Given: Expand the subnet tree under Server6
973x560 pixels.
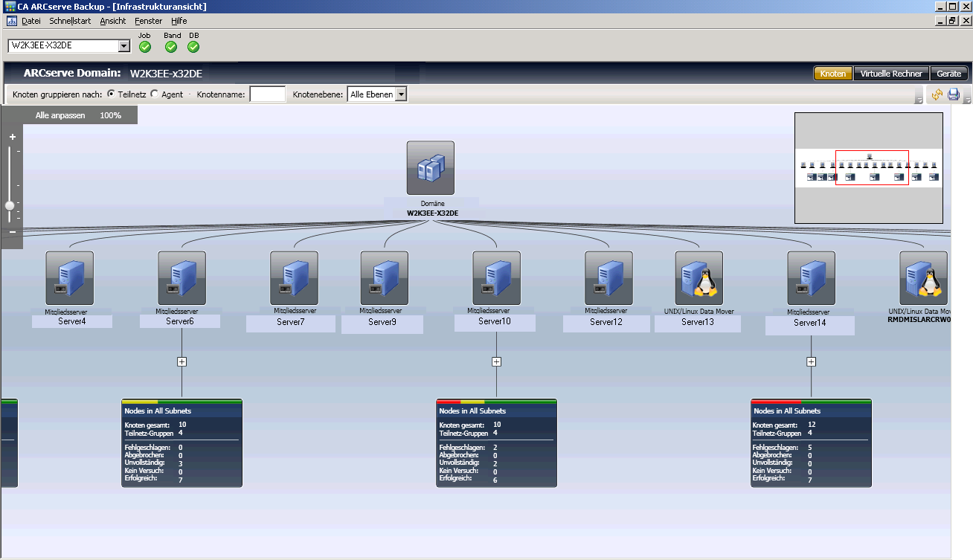Looking at the screenshot, I should click(x=182, y=361).
